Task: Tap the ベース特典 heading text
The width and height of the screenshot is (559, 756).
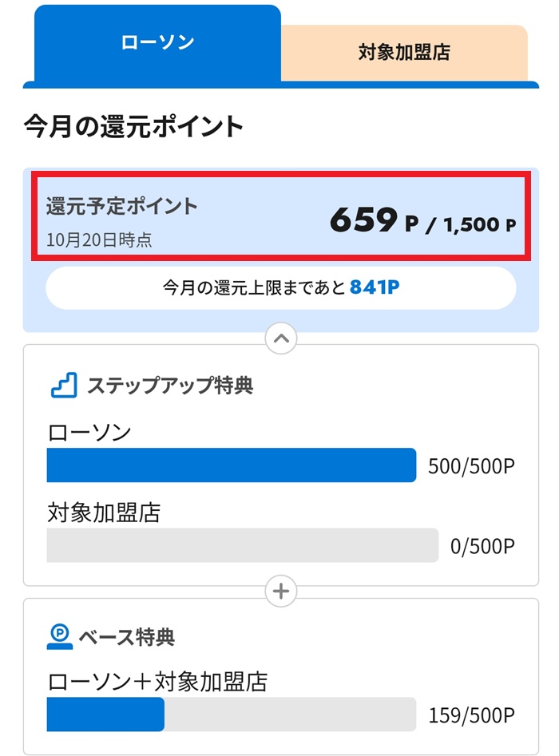Action: 126,637
